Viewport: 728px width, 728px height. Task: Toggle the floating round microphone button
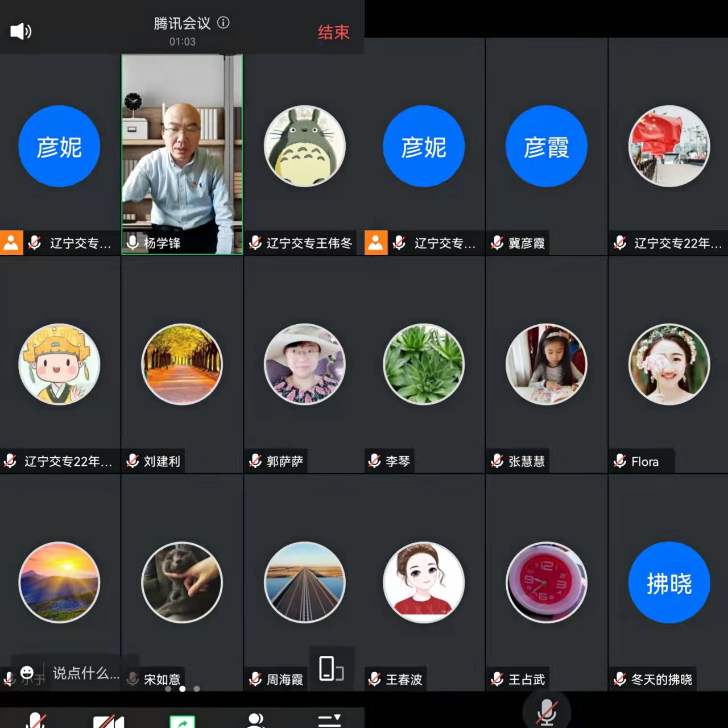[546, 711]
